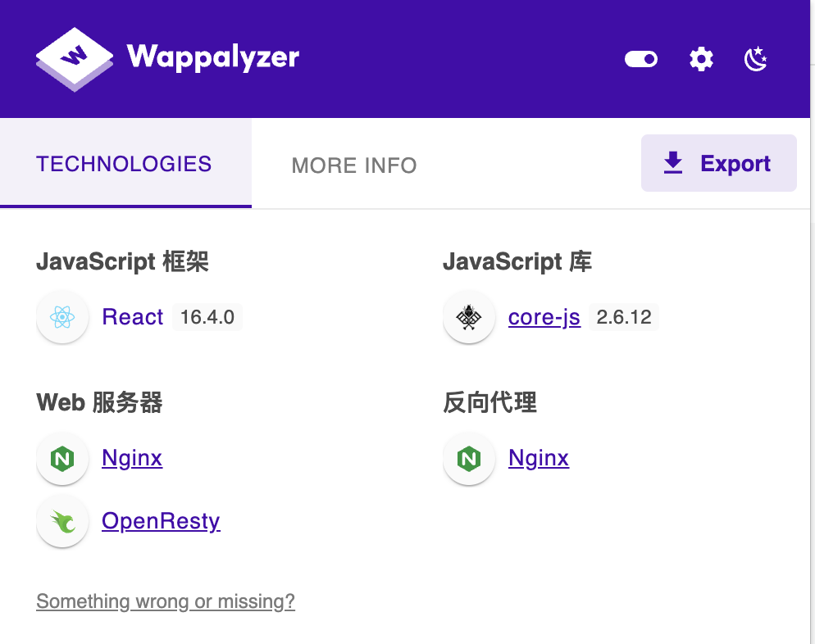The width and height of the screenshot is (815, 644).
Task: Click the core-js logo icon
Action: 469,317
